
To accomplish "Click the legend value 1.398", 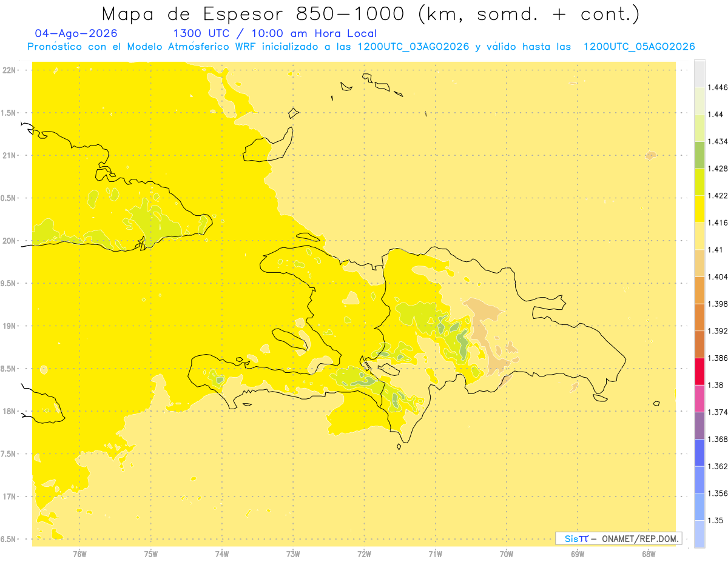I will pyautogui.click(x=716, y=304).
